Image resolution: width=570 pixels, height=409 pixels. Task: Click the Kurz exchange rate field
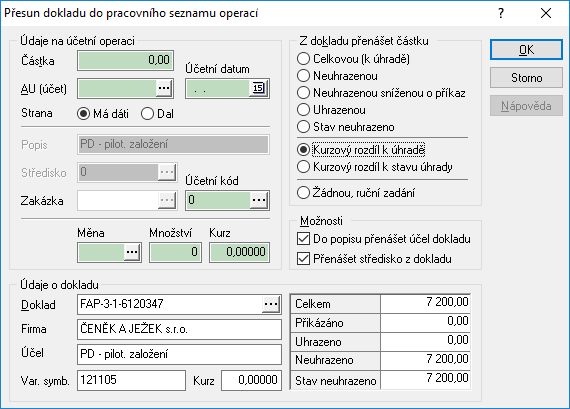[239, 252]
